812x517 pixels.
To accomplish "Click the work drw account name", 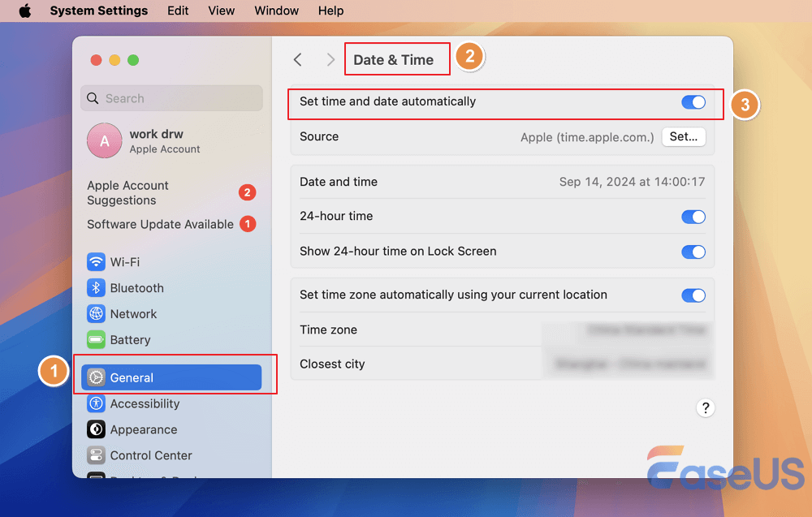I will (157, 134).
